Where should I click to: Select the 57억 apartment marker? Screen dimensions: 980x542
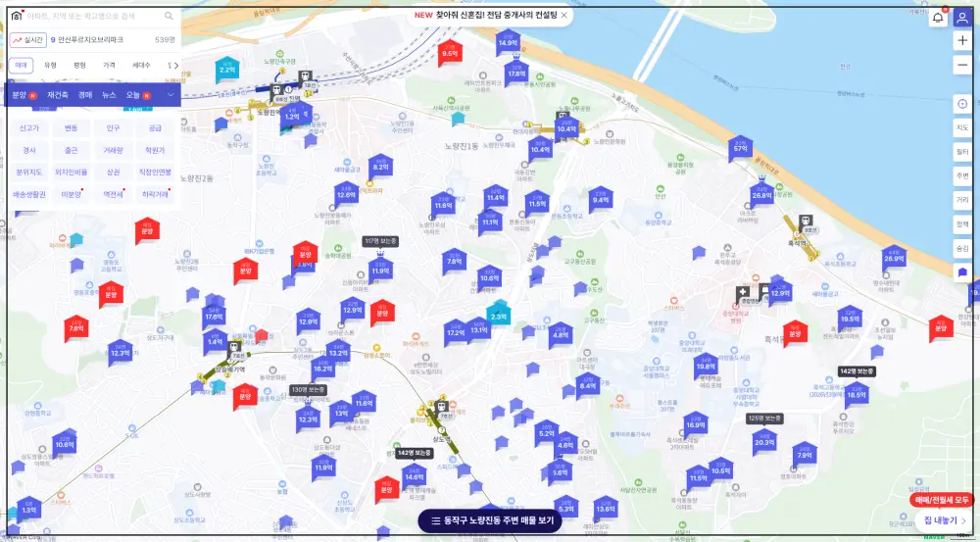point(740,148)
